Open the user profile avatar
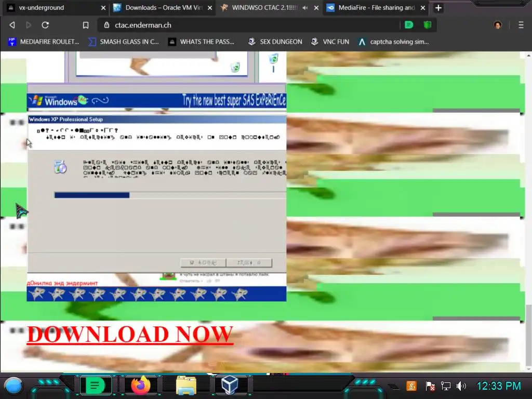This screenshot has width=532, height=399. coord(498,25)
